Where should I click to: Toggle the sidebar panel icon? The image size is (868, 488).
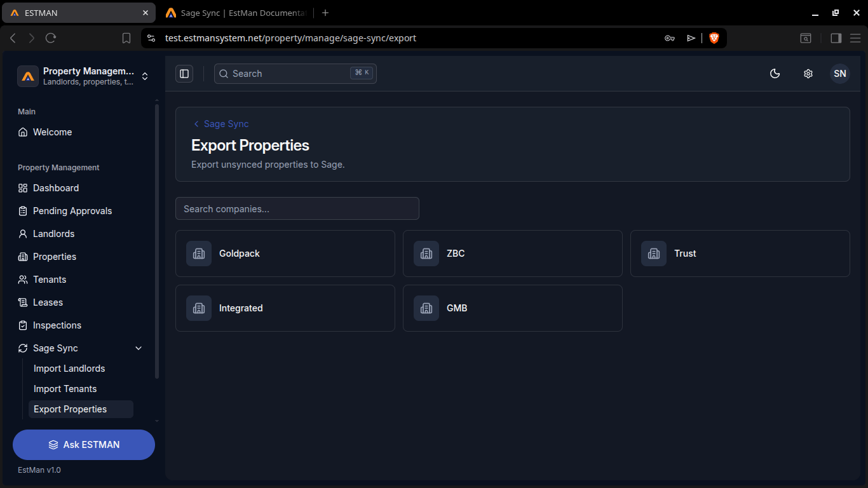pyautogui.click(x=184, y=74)
